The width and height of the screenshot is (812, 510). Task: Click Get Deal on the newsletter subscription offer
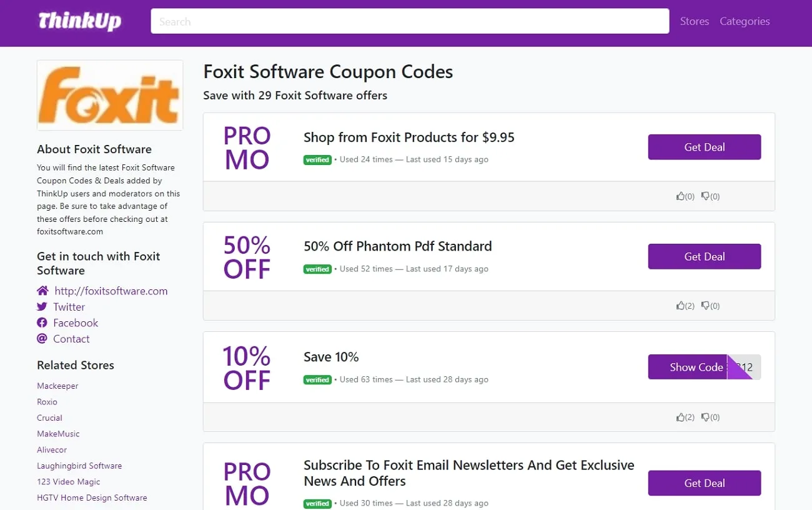[x=704, y=482]
